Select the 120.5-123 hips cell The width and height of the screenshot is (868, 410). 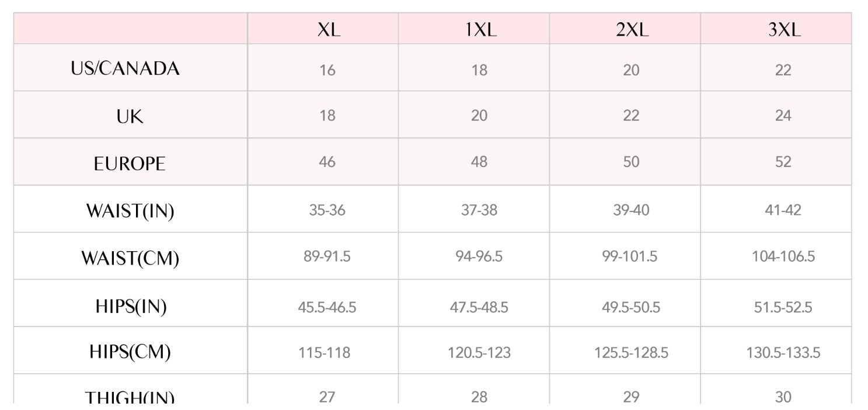tap(479, 353)
